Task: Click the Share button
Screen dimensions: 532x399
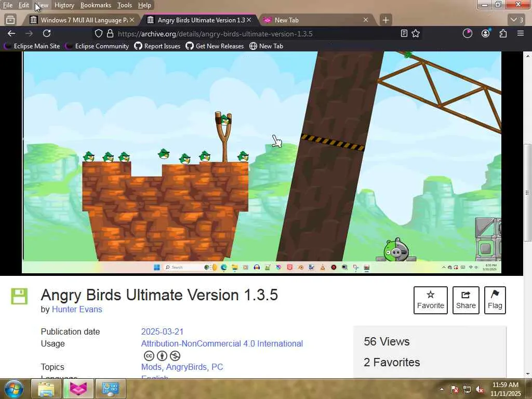Action: pos(466,300)
